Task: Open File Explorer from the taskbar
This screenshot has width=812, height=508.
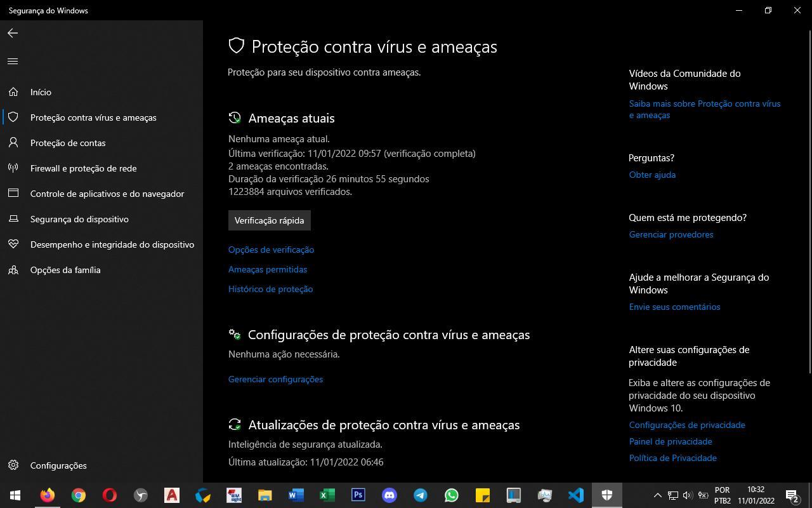Action: pyautogui.click(x=265, y=495)
